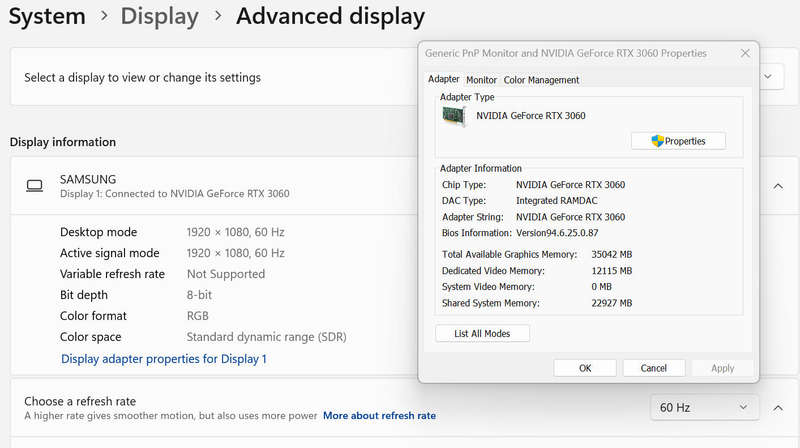Image resolution: width=800 pixels, height=448 pixels.
Task: Open the select display dropdown chevron
Action: click(768, 77)
